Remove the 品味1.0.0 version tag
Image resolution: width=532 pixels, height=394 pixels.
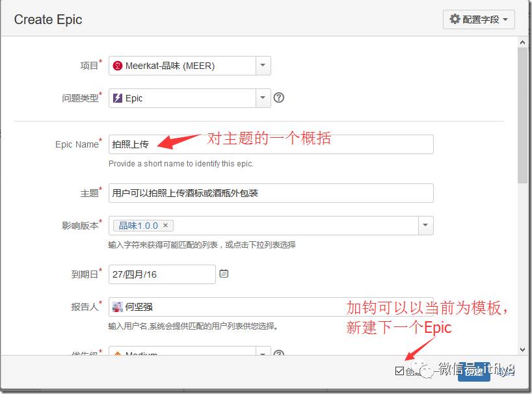pos(166,225)
